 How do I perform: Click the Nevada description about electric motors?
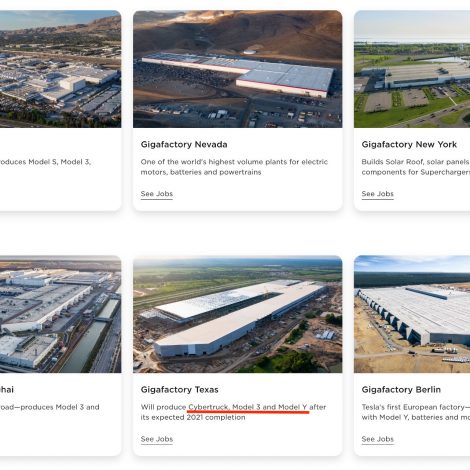point(234,167)
